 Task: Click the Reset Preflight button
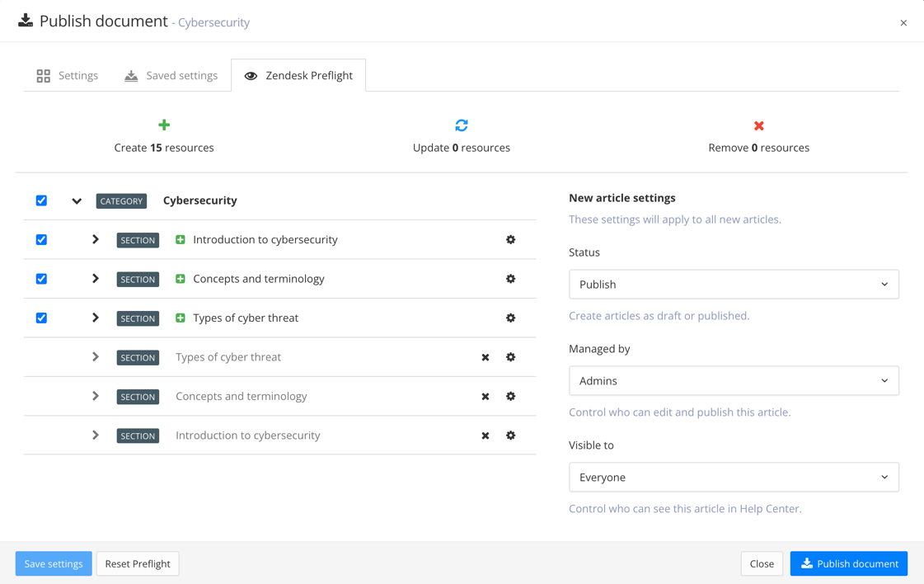click(137, 563)
